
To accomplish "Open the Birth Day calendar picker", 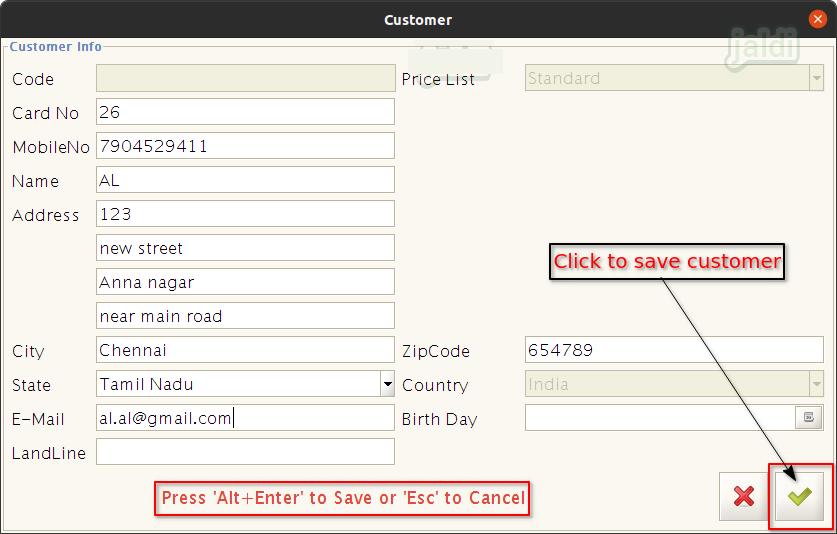I will [x=808, y=418].
